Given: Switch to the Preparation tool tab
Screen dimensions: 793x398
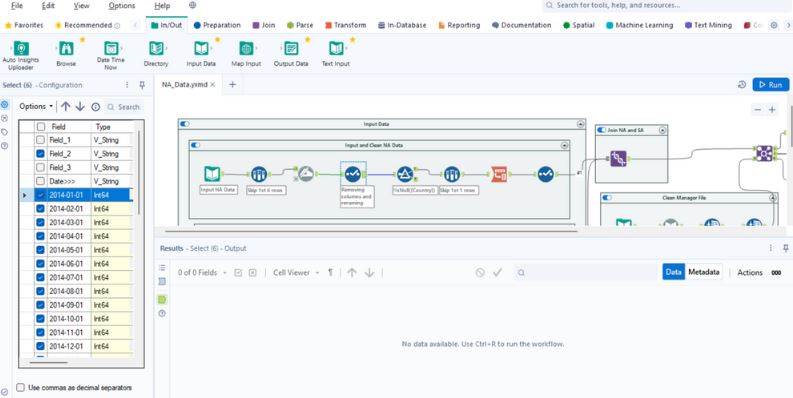Looking at the screenshot, I should click(216, 25).
